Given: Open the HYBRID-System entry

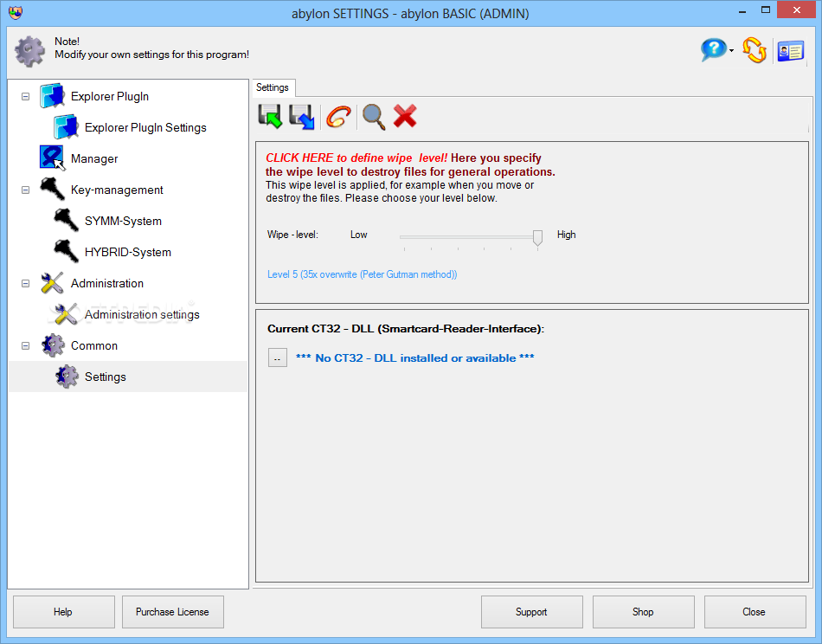Looking at the screenshot, I should click(x=128, y=252).
